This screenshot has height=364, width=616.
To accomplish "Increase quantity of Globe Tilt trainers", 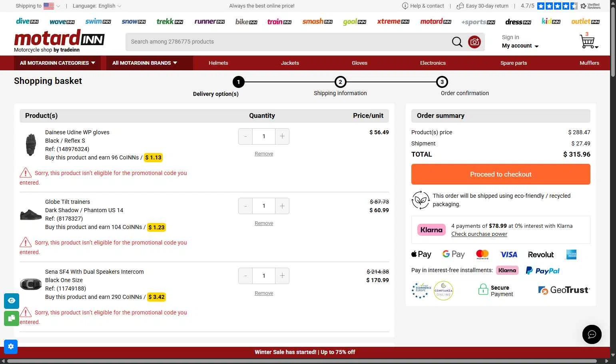I will 282,206.
